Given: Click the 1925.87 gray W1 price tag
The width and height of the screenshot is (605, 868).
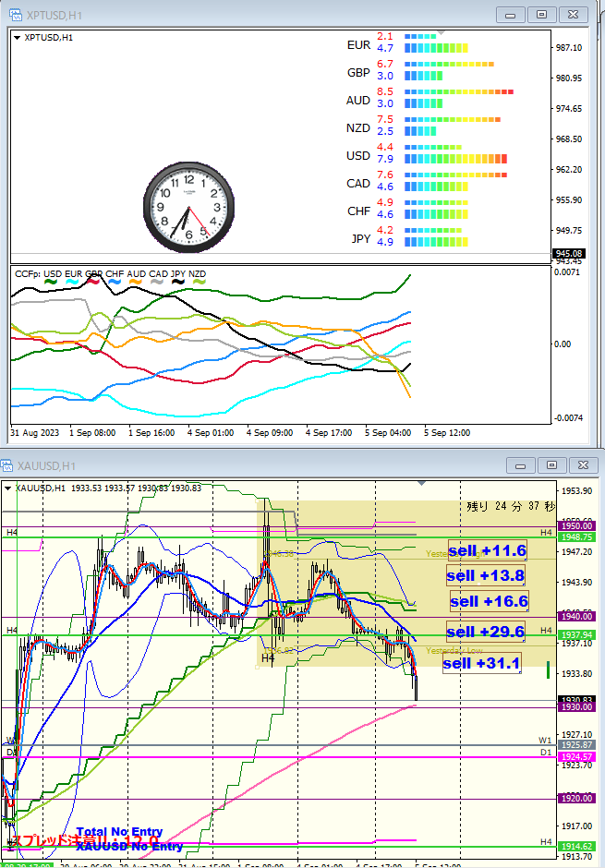Looking at the screenshot, I should (x=576, y=745).
